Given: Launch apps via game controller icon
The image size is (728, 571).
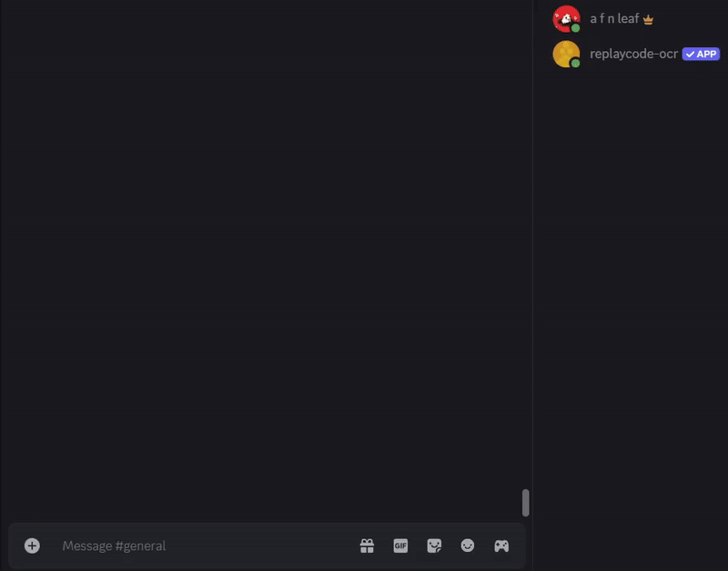Looking at the screenshot, I should (501, 546).
